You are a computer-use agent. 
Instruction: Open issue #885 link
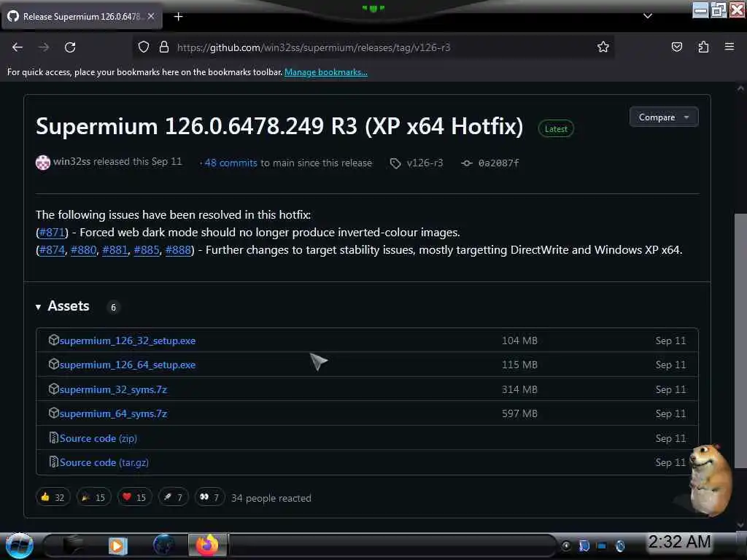146,250
